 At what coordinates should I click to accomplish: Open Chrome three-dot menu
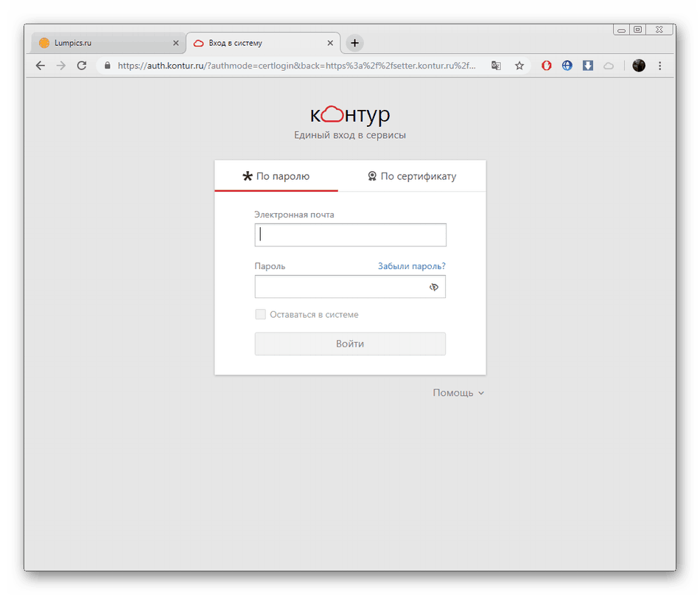(x=659, y=66)
